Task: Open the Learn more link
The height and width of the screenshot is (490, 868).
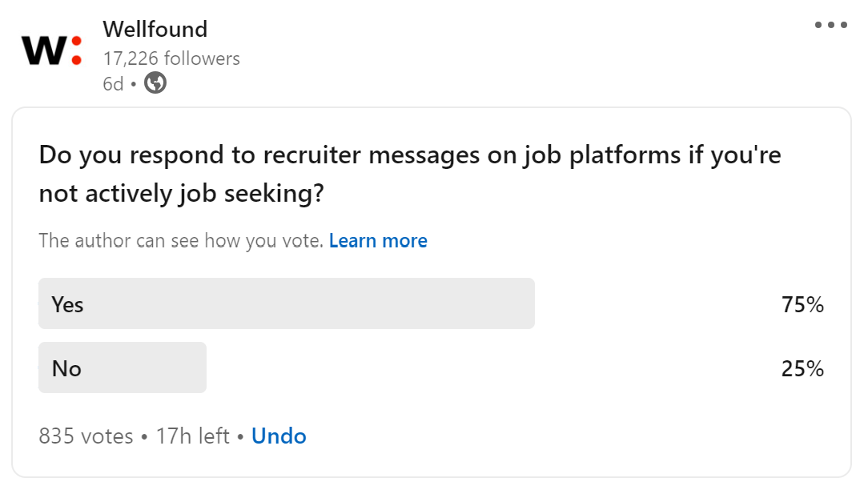Action: 378,241
